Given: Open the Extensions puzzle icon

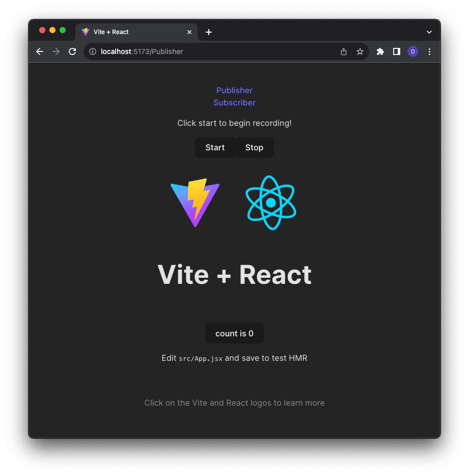Looking at the screenshot, I should click(x=380, y=51).
